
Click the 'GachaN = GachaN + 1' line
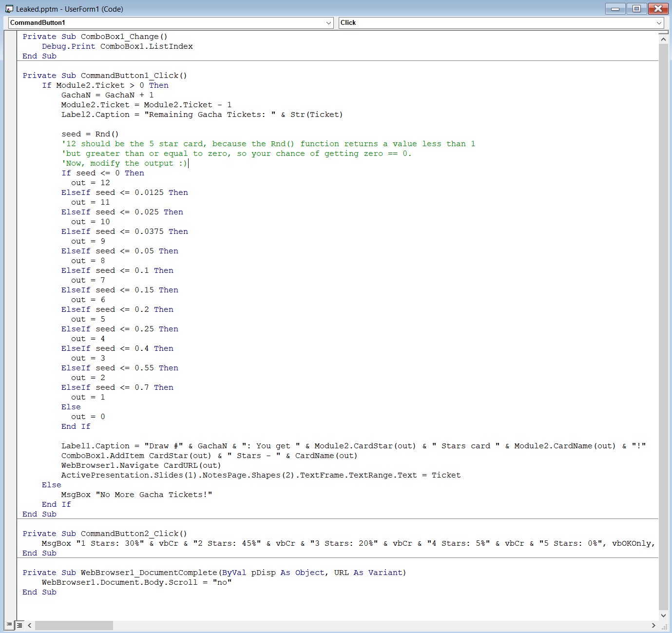click(108, 95)
